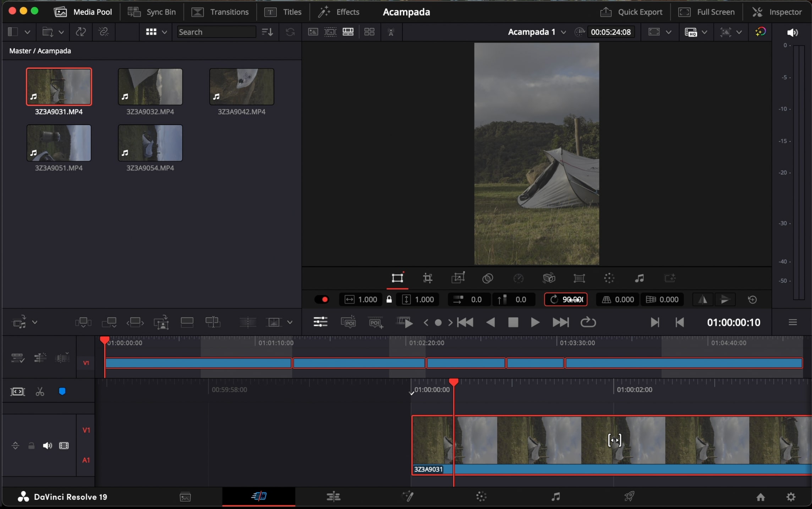Viewport: 812px width, 509px height.
Task: Open the Composite tool icon
Action: point(488,278)
